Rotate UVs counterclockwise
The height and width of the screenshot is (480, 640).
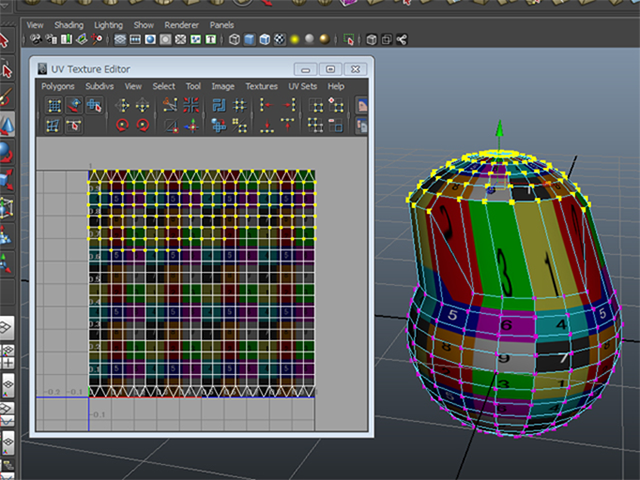pos(122,125)
